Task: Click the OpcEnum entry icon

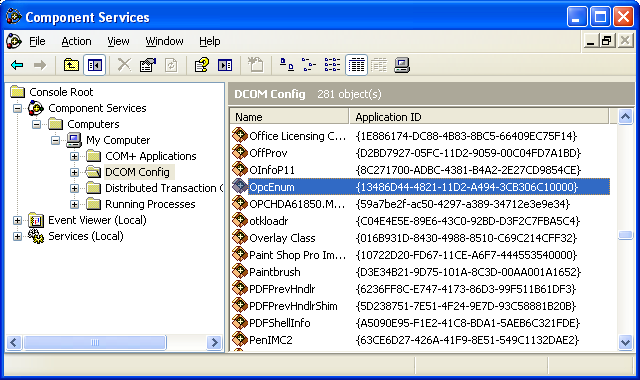Action: pyautogui.click(x=240, y=187)
